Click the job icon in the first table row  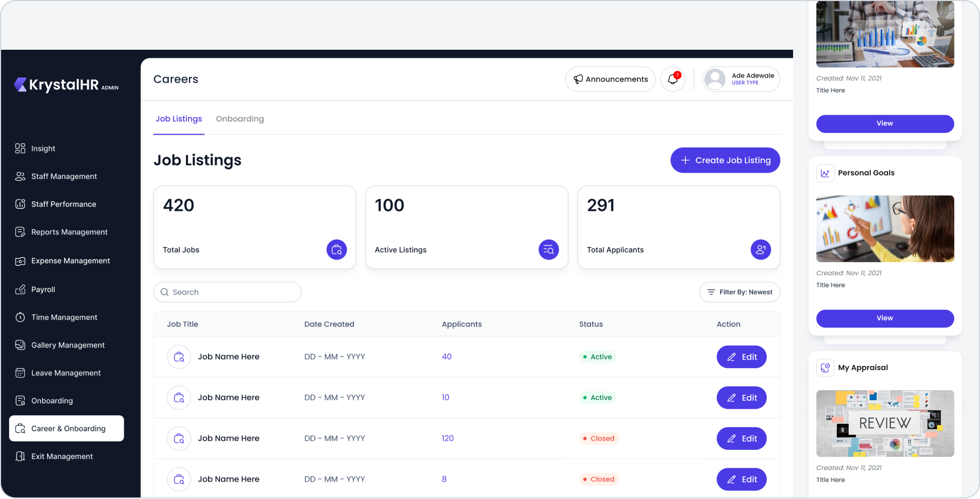[179, 357]
